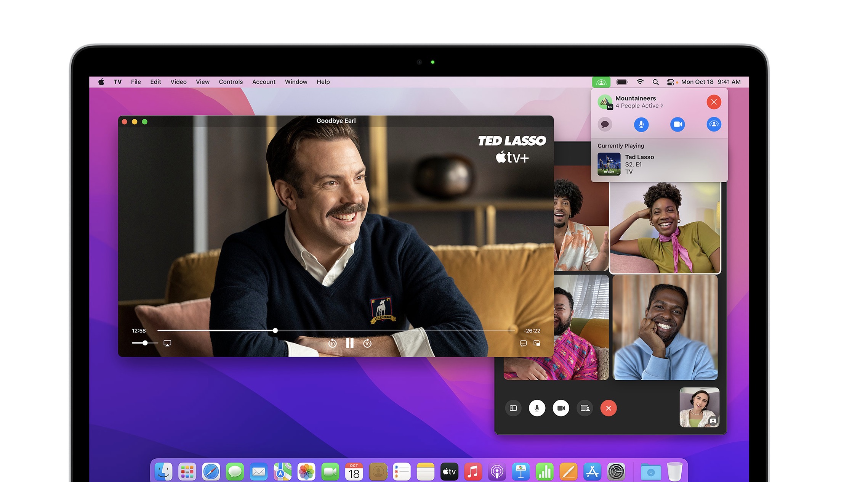Click self-view thumbnail in FaceTime
The image size is (868, 482).
click(x=699, y=407)
